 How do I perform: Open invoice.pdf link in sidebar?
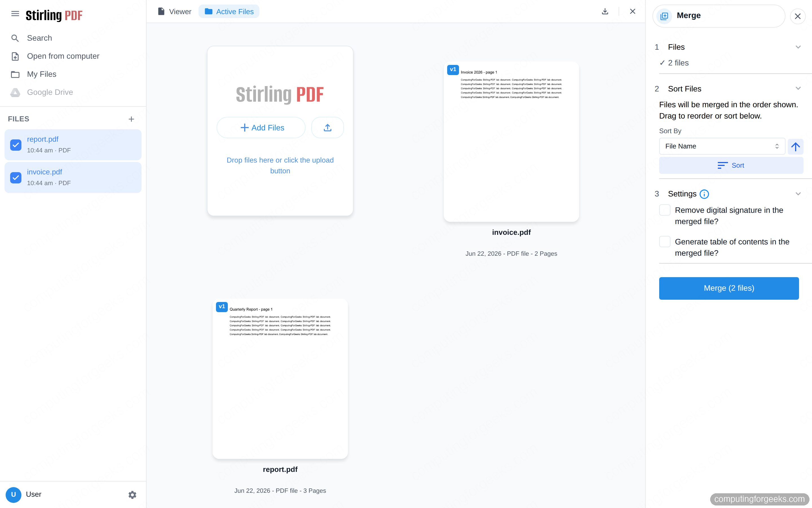45,172
